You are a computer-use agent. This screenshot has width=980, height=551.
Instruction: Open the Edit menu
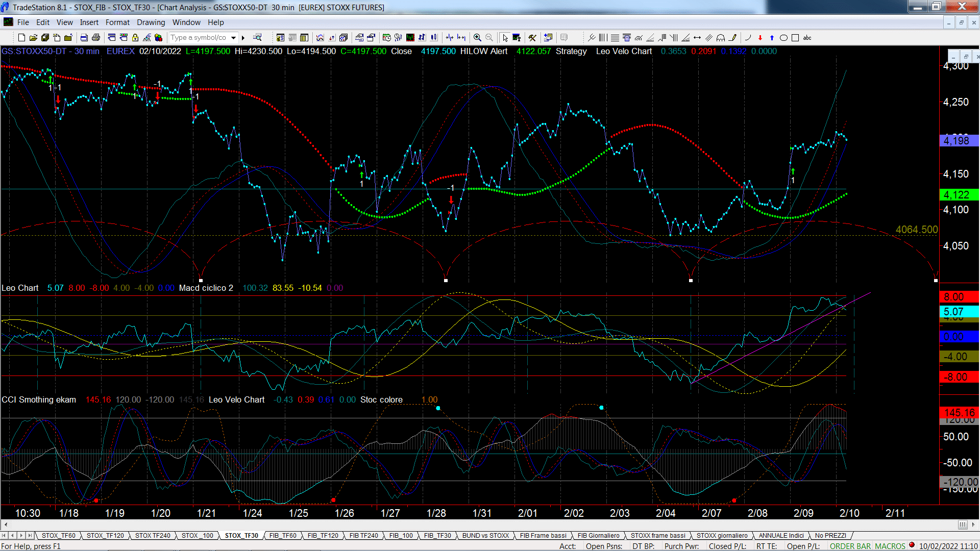click(43, 22)
